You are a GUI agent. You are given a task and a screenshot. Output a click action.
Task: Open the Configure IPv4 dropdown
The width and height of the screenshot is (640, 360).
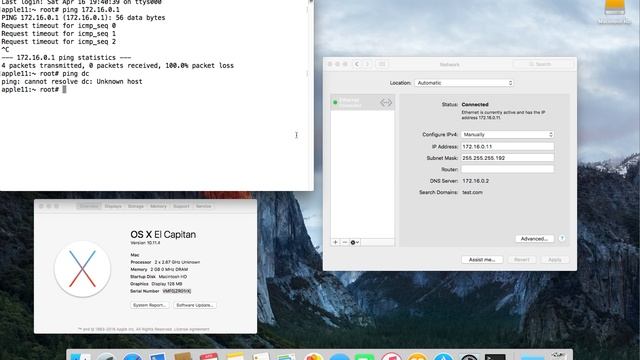(507, 134)
